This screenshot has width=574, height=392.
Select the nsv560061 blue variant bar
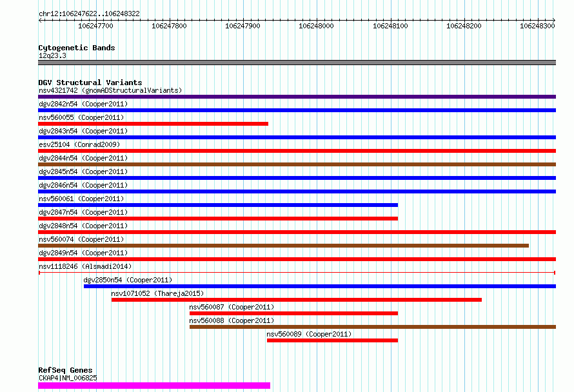218,205
